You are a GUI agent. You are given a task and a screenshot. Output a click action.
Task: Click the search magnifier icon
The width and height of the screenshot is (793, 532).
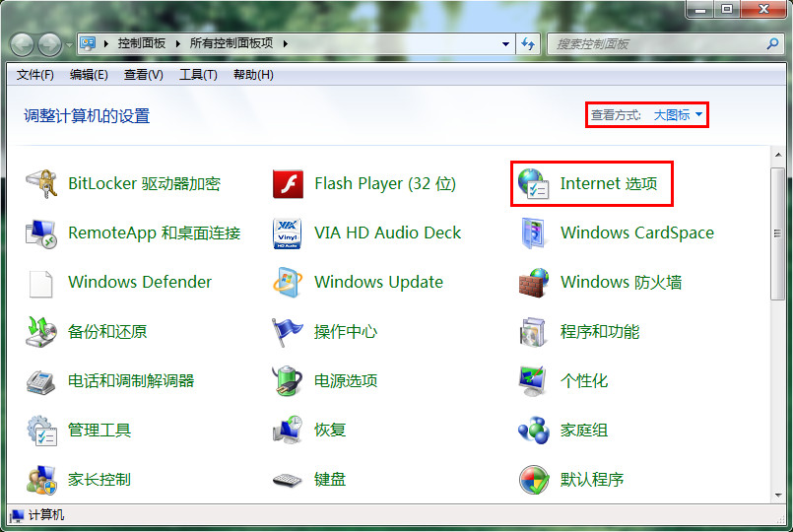[x=772, y=44]
